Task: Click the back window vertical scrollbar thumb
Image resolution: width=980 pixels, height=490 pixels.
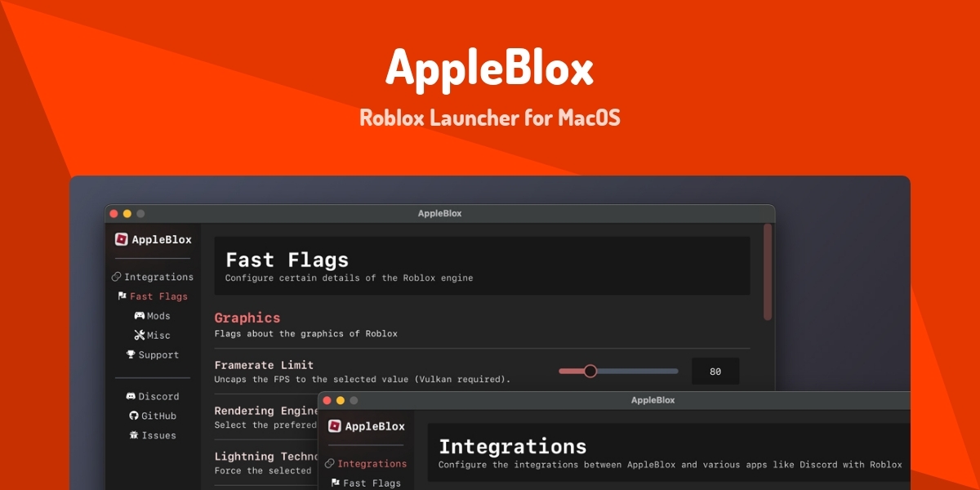Action: [768, 272]
